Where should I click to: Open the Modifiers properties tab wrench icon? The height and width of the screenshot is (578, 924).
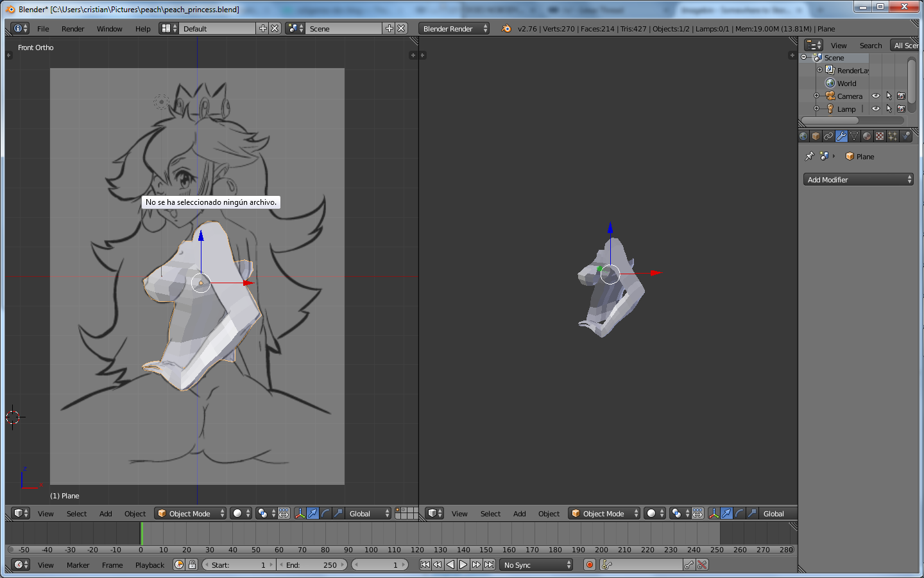841,136
